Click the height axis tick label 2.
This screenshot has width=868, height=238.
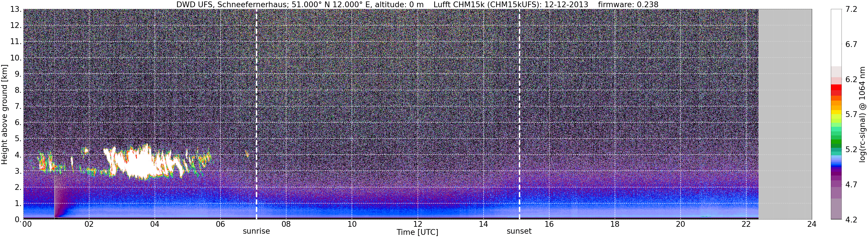(x=18, y=188)
